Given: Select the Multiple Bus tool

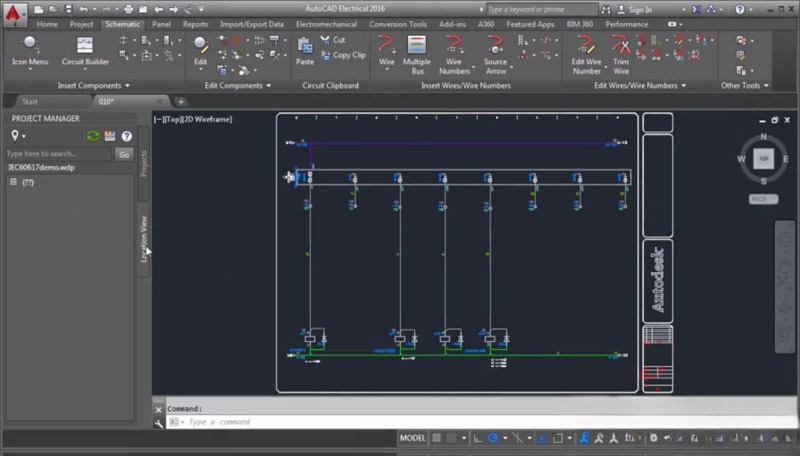Looking at the screenshot, I should point(417,55).
